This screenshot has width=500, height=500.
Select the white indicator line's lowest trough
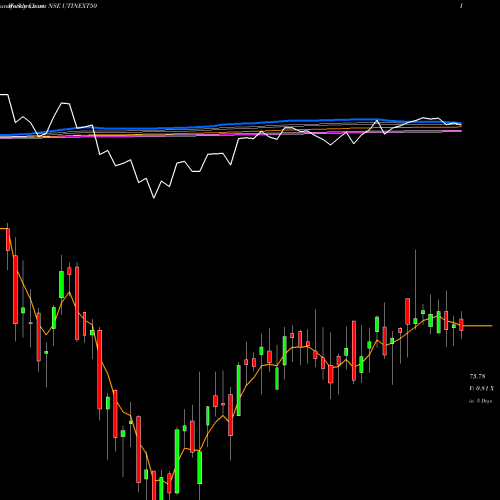click(x=154, y=198)
